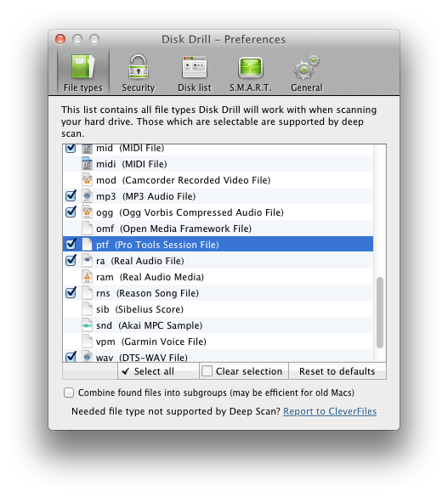
Task: Uncheck the mp3 Audio File checkbox
Action: coord(71,196)
